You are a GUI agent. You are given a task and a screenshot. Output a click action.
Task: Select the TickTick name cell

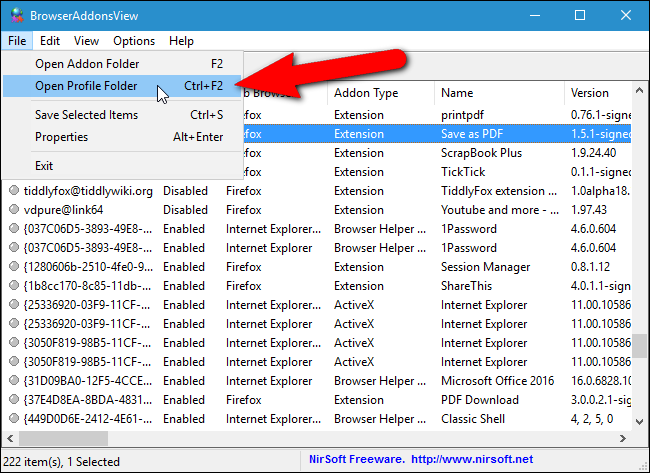point(463,172)
